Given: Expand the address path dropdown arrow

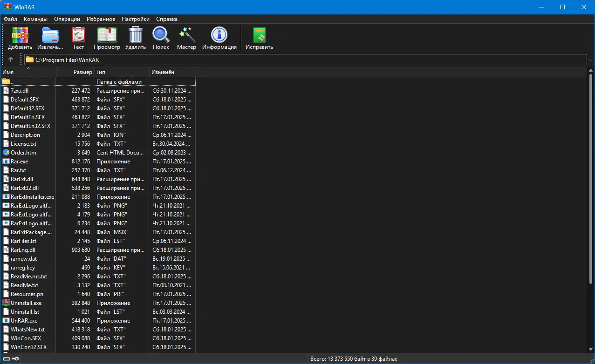Looking at the screenshot, I should click(x=591, y=60).
